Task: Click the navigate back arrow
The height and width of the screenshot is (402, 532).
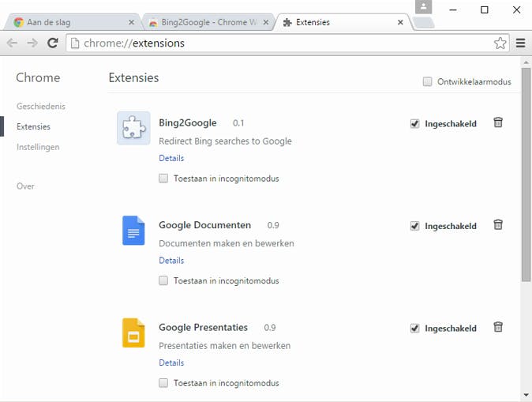Action: [x=13, y=43]
